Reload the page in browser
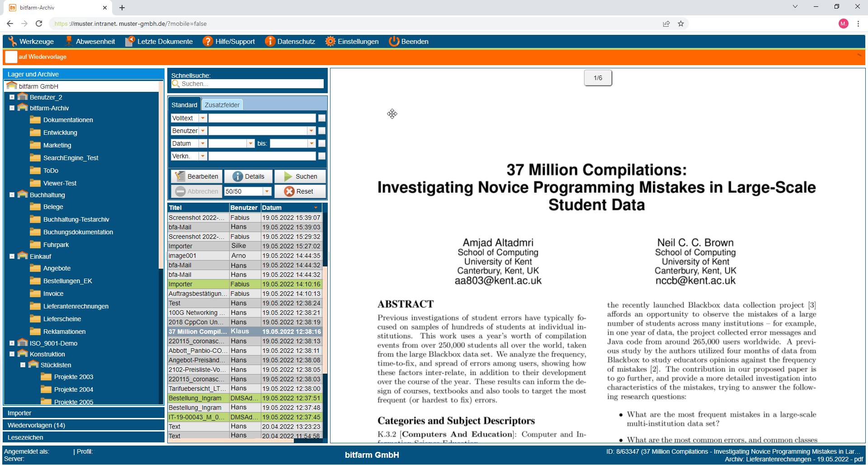 tap(39, 24)
